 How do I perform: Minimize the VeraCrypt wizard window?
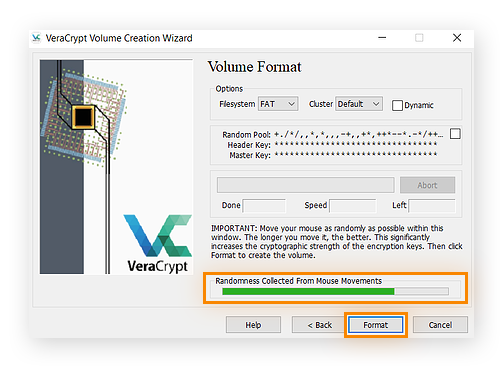click(382, 38)
